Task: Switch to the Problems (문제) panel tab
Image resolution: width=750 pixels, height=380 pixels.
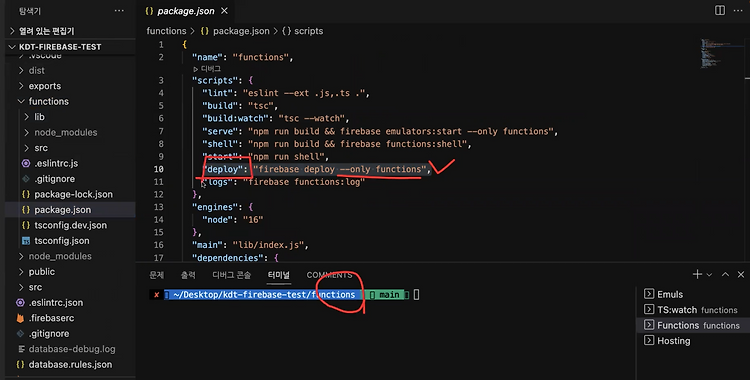Action: [156, 275]
